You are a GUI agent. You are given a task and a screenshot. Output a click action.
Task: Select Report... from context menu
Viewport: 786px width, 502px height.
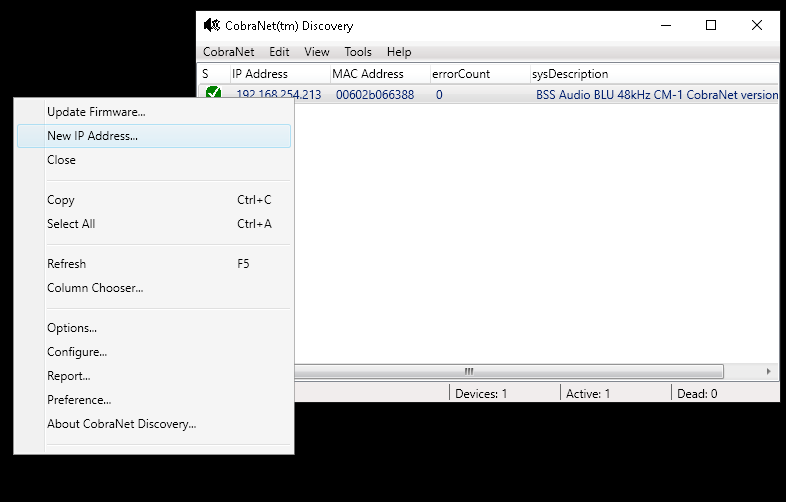point(68,376)
